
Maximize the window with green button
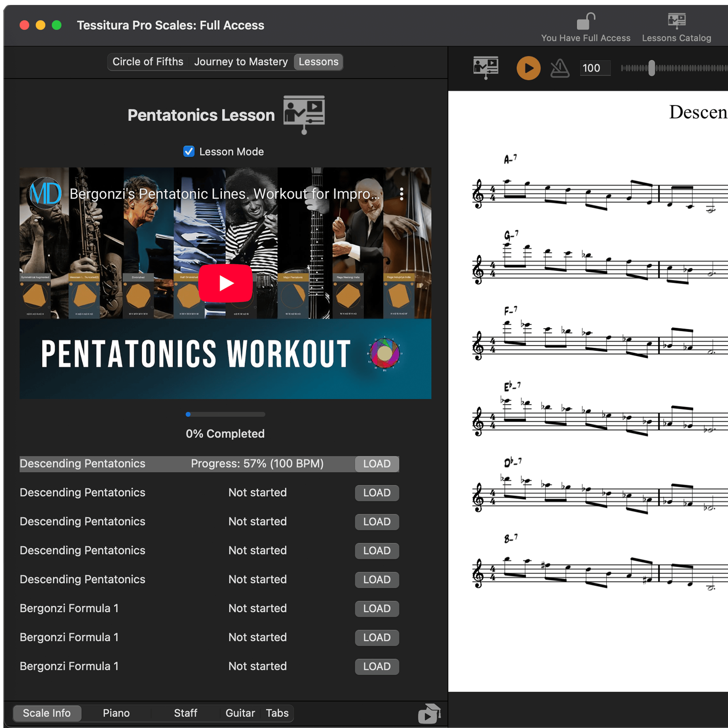click(x=56, y=25)
